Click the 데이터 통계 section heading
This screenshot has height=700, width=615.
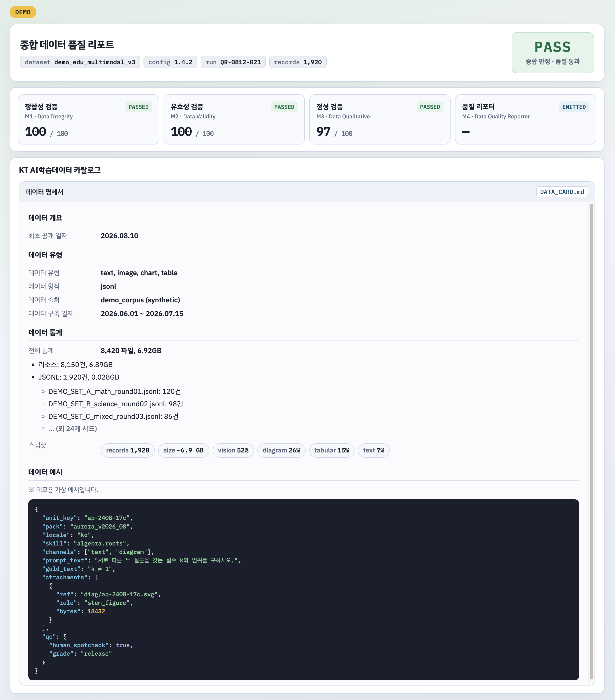(45, 332)
